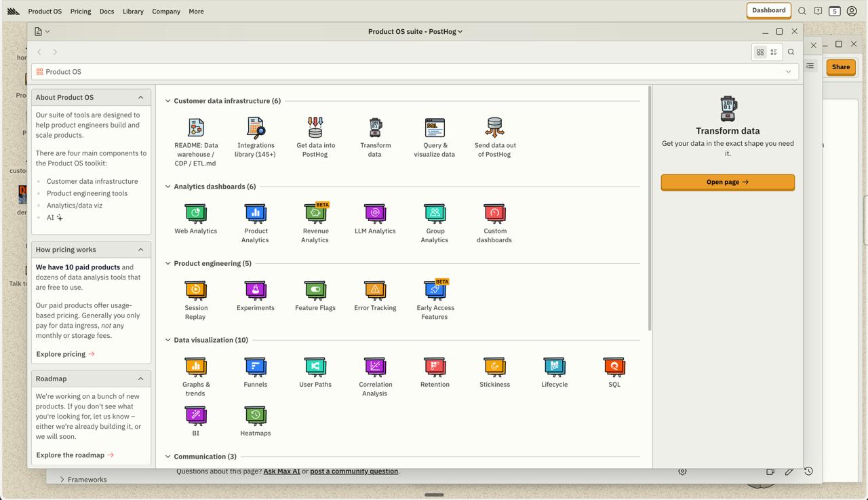Select the Feature Flags icon
868x500 pixels.
(315, 290)
